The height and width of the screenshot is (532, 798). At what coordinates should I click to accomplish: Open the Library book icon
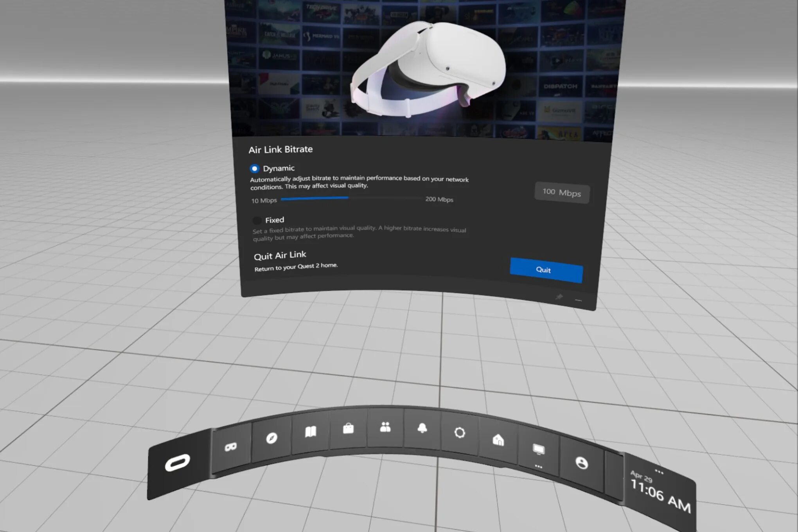pos(311,432)
